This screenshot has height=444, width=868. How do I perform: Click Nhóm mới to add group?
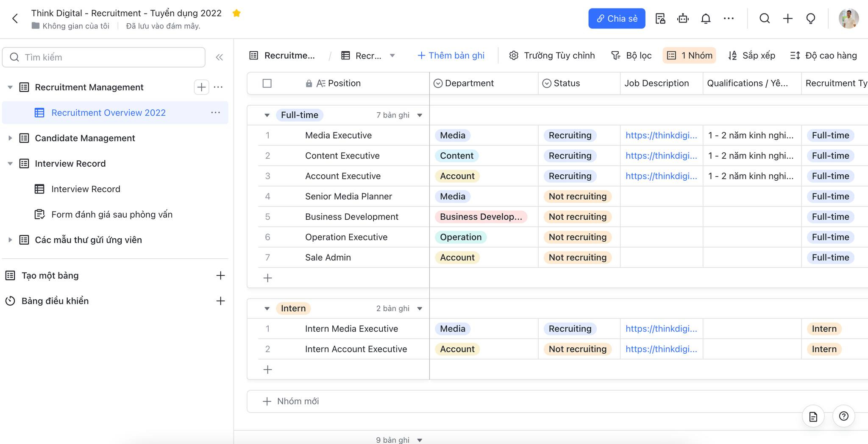coord(291,401)
